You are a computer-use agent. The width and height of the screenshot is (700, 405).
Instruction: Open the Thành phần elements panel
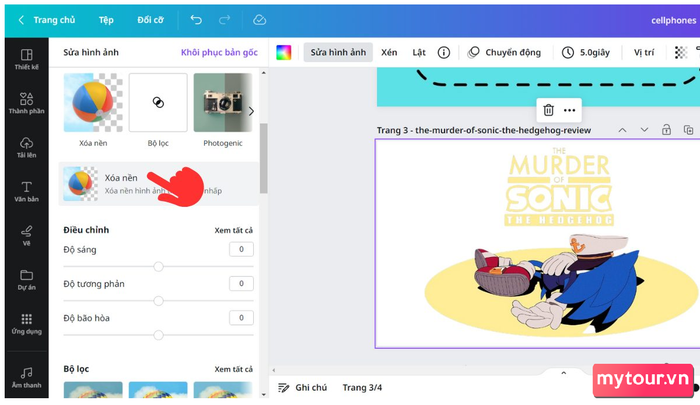[x=26, y=103]
